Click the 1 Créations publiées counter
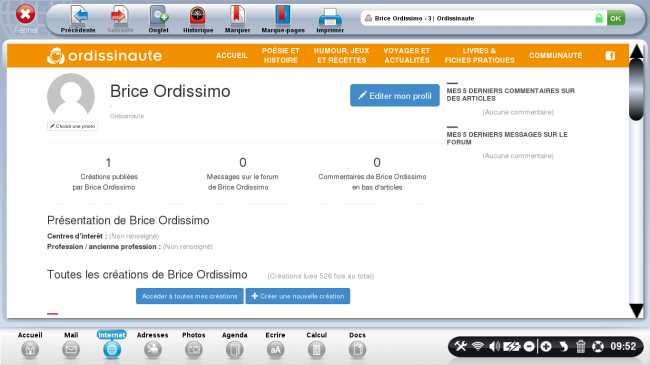Image resolution: width=650 pixels, height=365 pixels. (x=108, y=174)
